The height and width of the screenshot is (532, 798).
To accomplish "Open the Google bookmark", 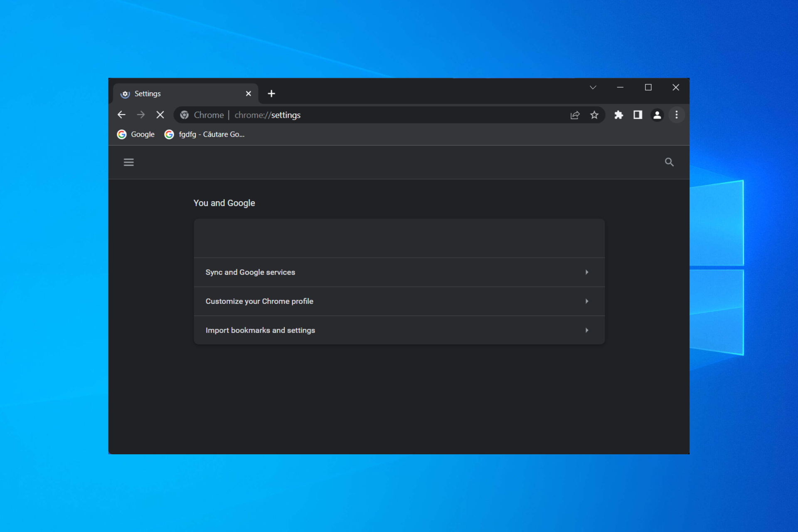I will click(136, 134).
